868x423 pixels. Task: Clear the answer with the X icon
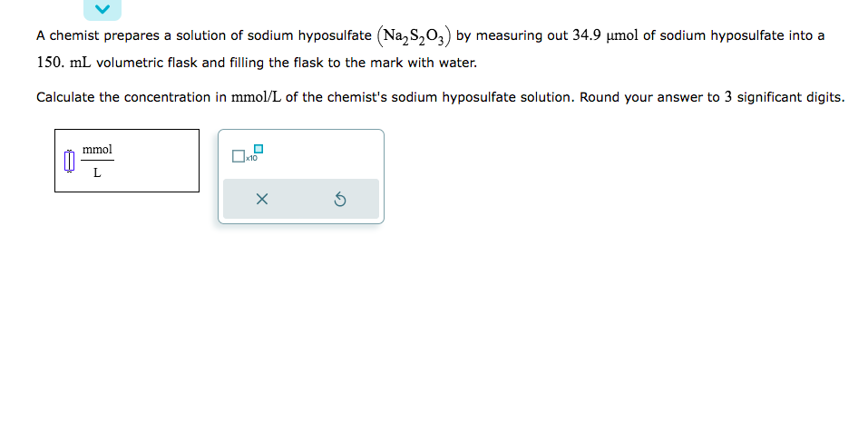261,200
